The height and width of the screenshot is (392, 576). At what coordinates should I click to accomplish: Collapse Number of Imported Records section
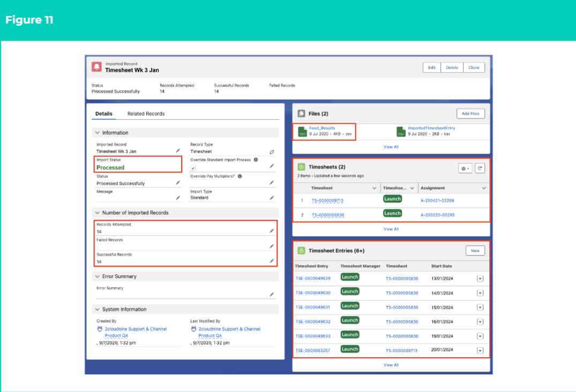click(x=98, y=213)
